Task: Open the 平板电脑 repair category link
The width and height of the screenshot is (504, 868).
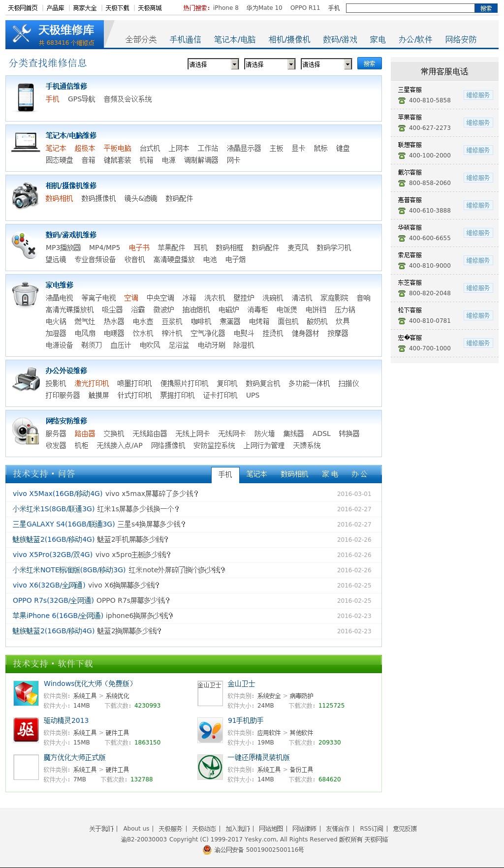Action: (x=117, y=148)
